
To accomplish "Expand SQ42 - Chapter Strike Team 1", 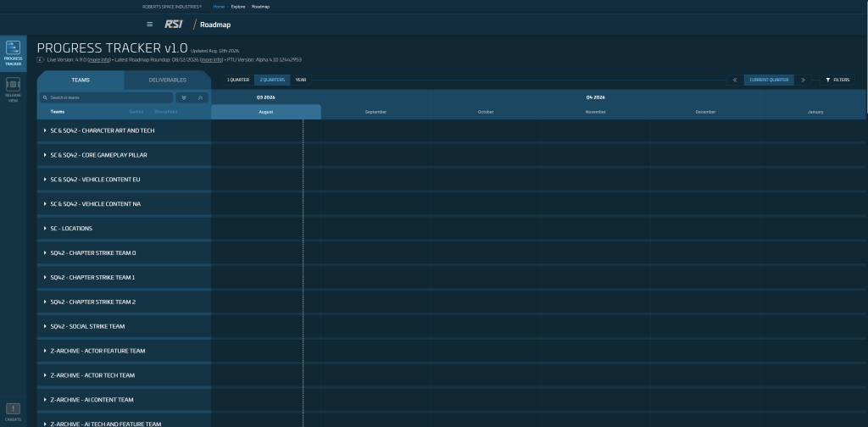I will click(124, 278).
